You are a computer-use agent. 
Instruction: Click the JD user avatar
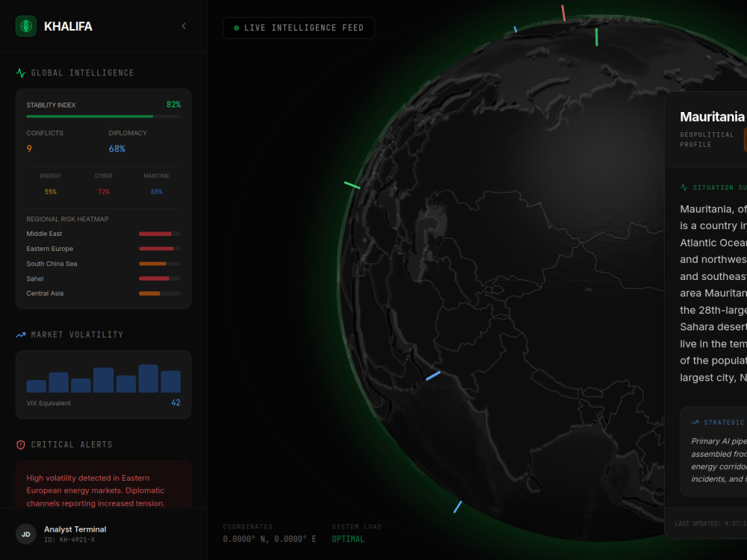coord(25,535)
